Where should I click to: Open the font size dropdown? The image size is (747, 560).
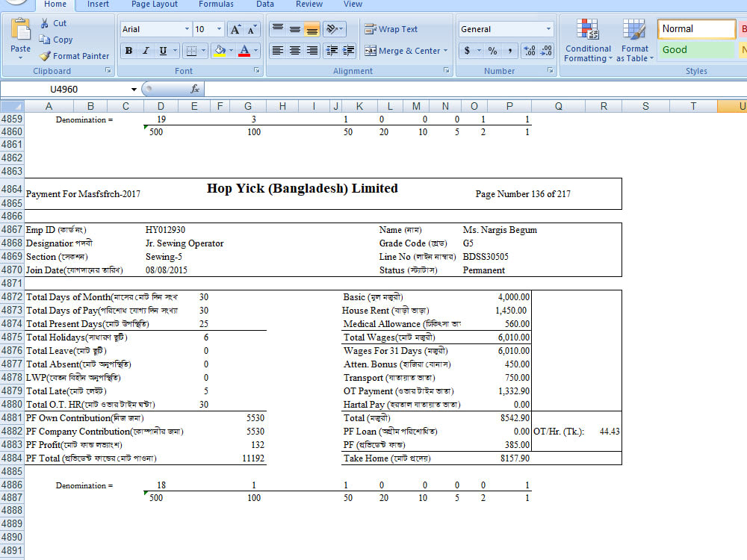coord(219,30)
